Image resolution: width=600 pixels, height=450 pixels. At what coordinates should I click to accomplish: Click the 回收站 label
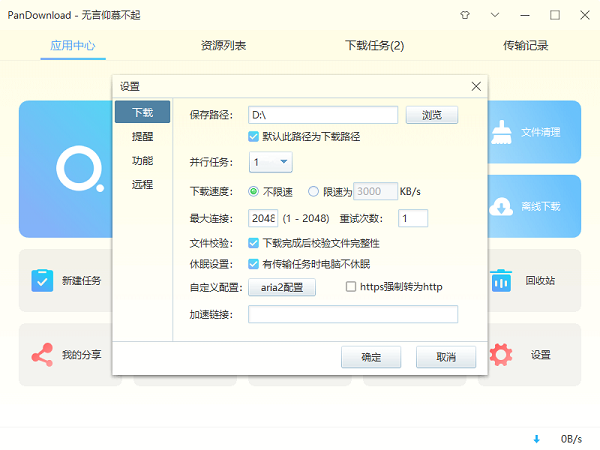pos(540,280)
